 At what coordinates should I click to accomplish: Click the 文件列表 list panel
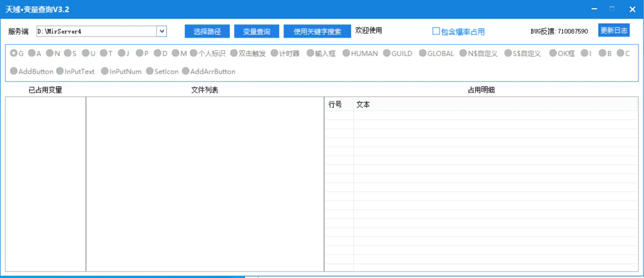(x=205, y=184)
